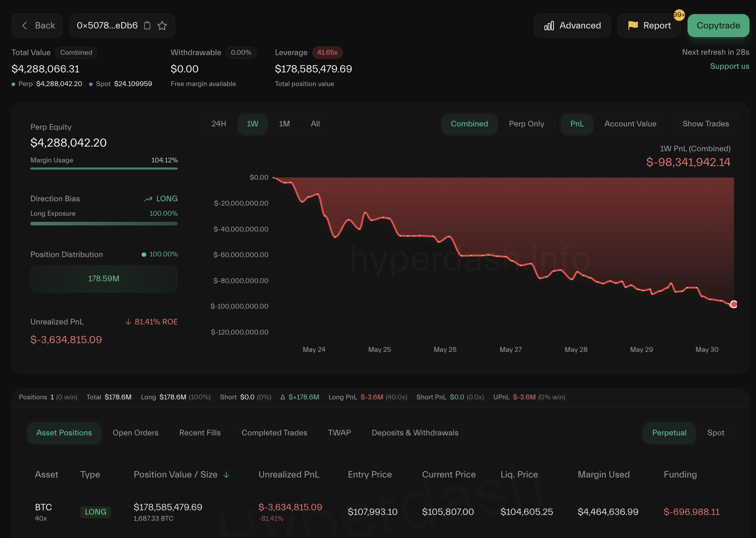Click the Copytrade button
Screen dimensions: 756x538
[x=718, y=26]
